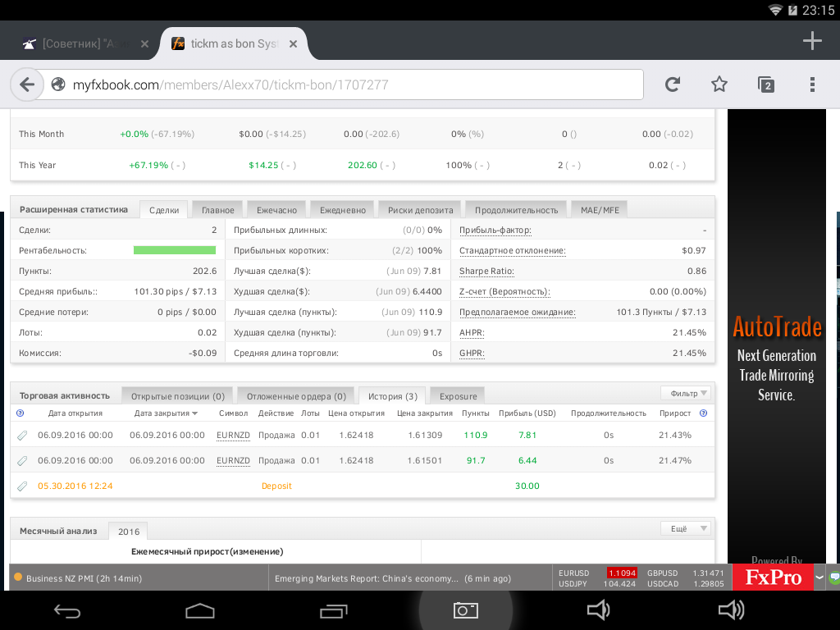Click the This Year gain +67.19%
The width and height of the screenshot is (840, 630).
148,166
